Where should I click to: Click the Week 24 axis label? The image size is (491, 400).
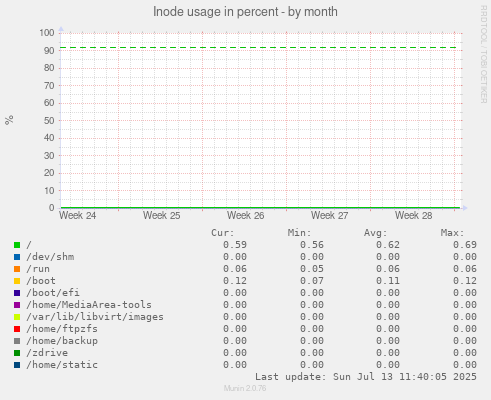pos(78,216)
